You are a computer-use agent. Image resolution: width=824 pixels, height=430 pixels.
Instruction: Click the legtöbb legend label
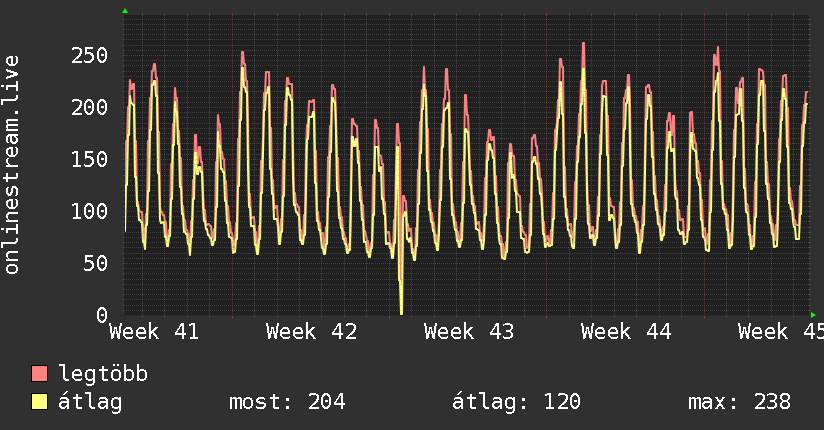click(103, 374)
